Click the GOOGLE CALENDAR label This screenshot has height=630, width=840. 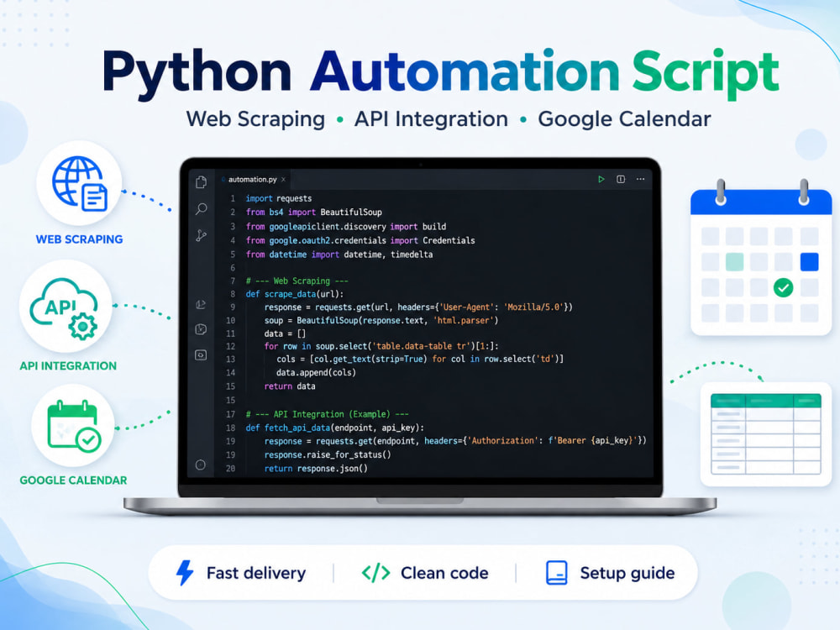tap(73, 480)
